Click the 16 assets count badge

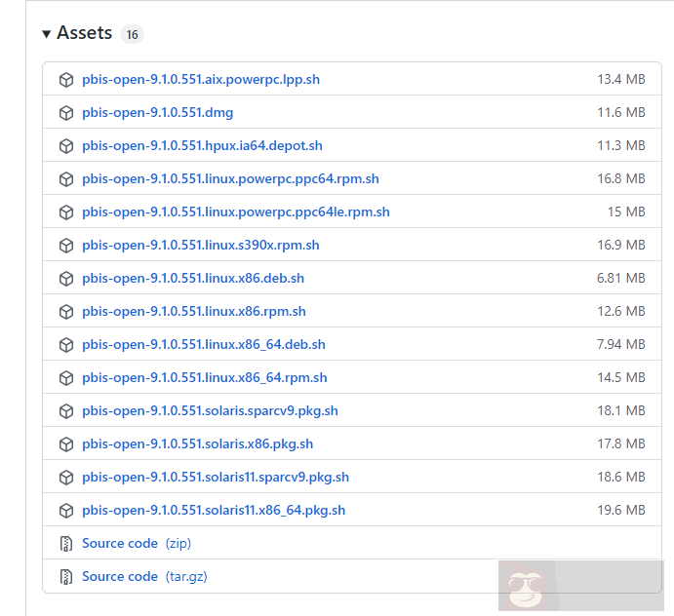132,34
